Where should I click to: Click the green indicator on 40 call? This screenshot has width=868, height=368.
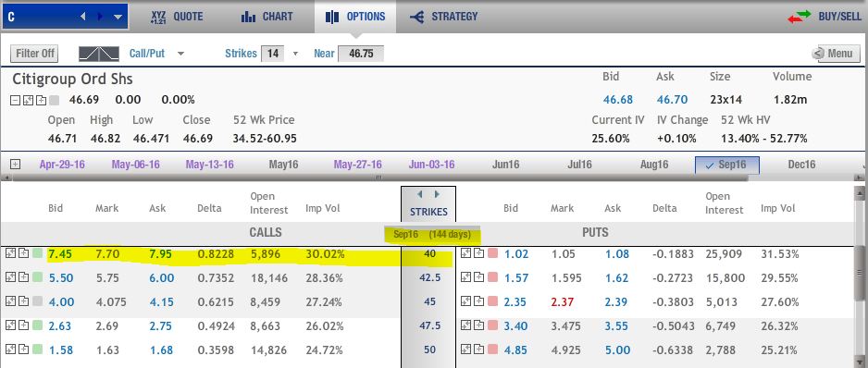click(x=38, y=254)
